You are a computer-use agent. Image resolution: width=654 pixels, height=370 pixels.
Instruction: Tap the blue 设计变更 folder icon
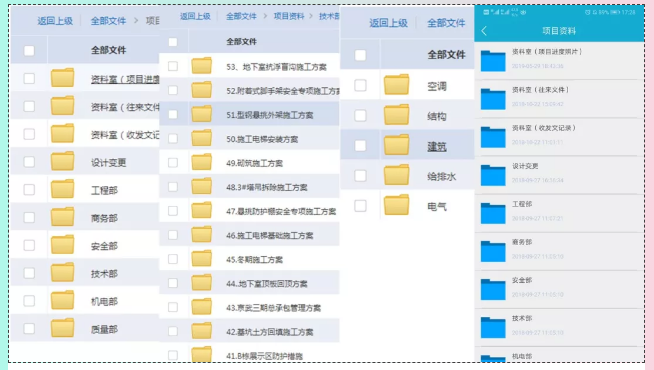point(493,175)
